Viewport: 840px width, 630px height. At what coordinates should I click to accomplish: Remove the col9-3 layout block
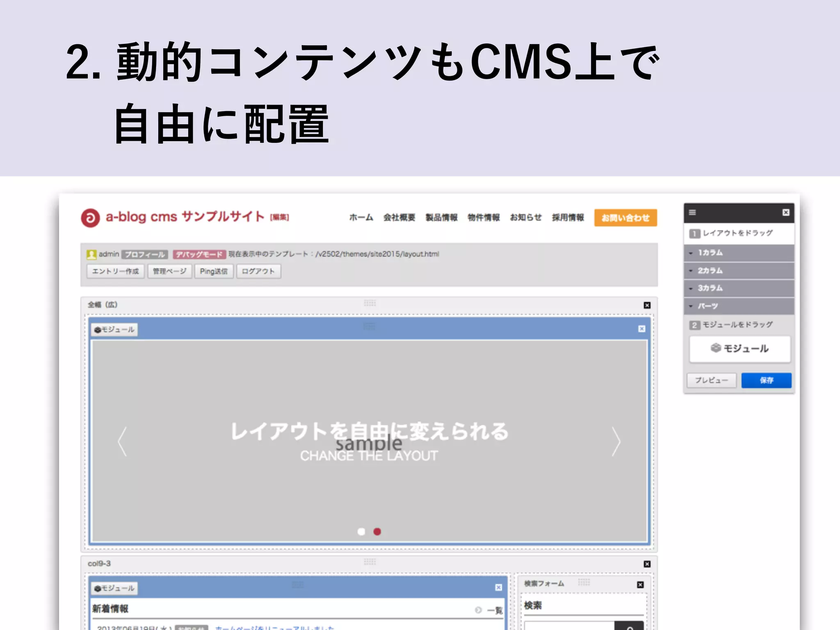[647, 564]
